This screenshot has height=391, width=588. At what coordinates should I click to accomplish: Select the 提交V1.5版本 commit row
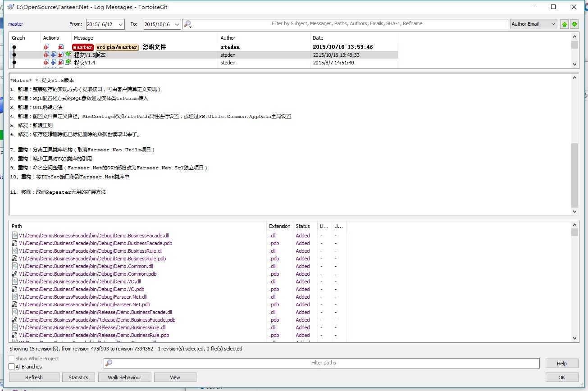(204, 55)
